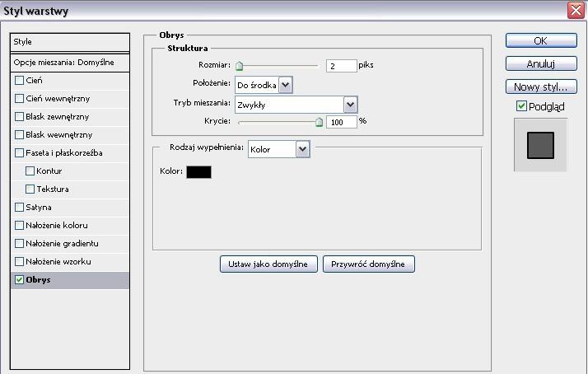Select the Blask zewnętrzny label
588x374 pixels.
tap(58, 117)
